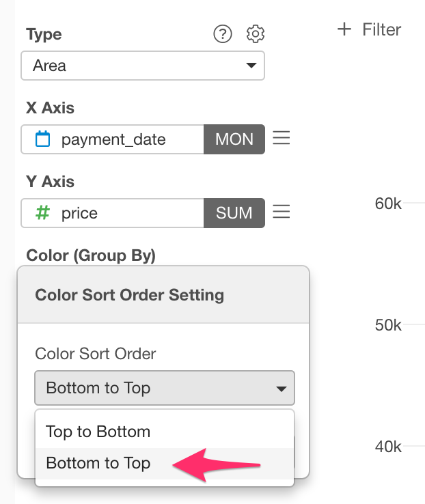Click the SUM aggregation button
The height and width of the screenshot is (504, 425).
coord(234,213)
